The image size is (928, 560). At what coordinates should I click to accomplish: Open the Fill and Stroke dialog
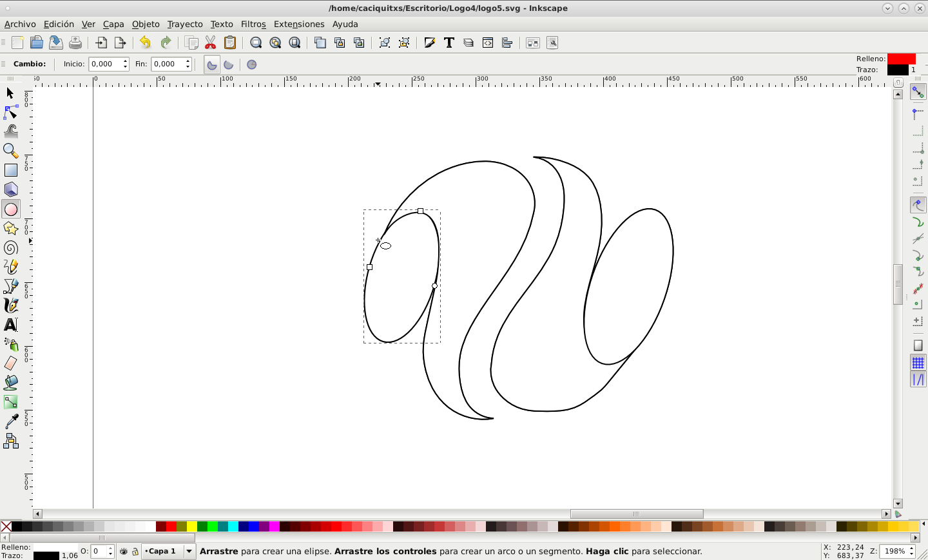(x=430, y=43)
